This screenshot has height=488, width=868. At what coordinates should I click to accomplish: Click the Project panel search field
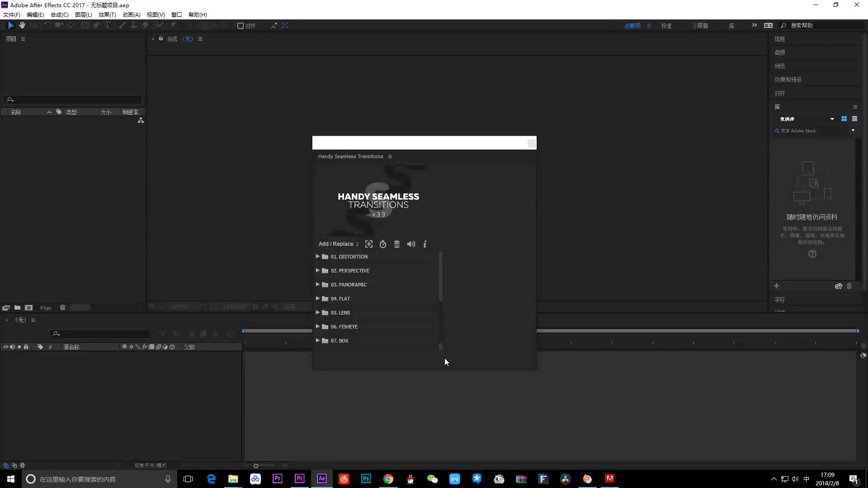(73, 99)
